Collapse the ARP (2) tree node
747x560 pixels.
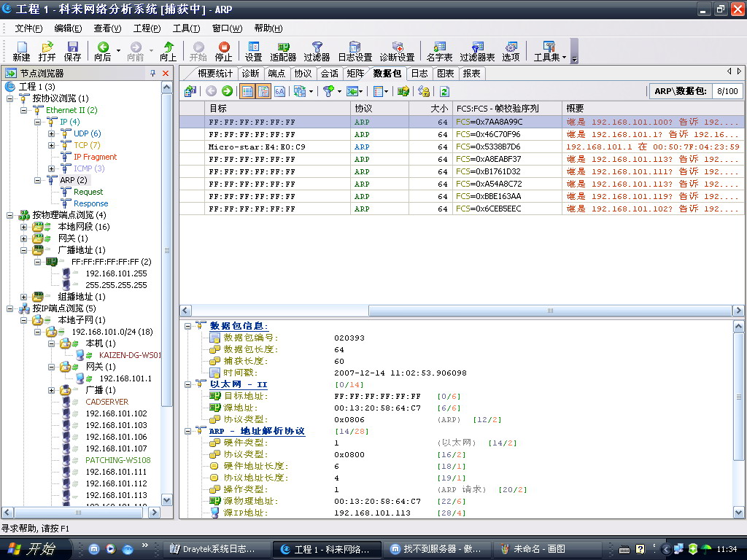click(38, 180)
